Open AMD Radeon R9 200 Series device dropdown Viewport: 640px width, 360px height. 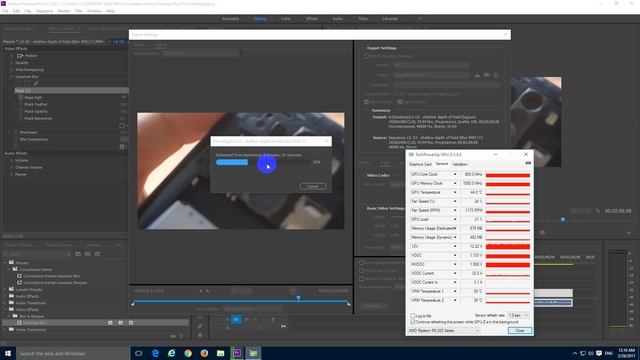(444, 331)
